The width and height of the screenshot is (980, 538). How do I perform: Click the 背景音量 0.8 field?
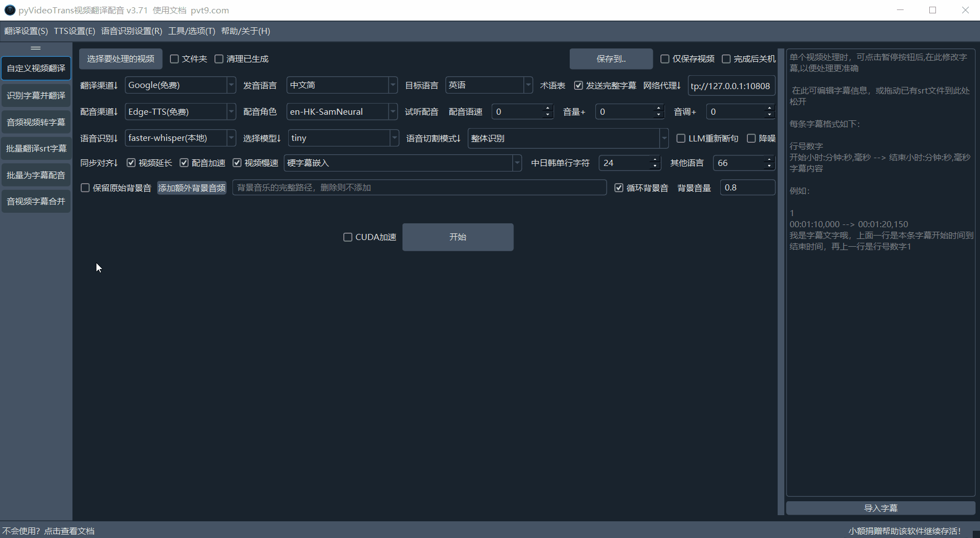coord(748,188)
